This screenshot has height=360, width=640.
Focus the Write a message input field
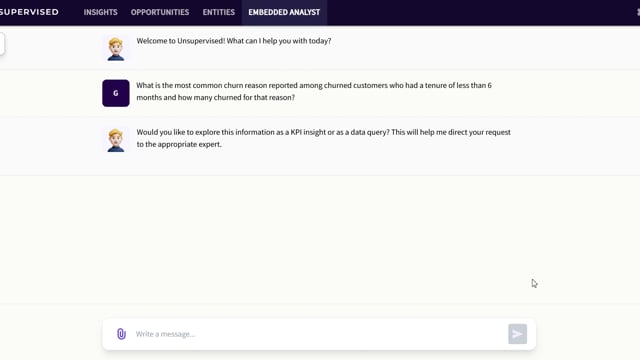tap(318, 334)
